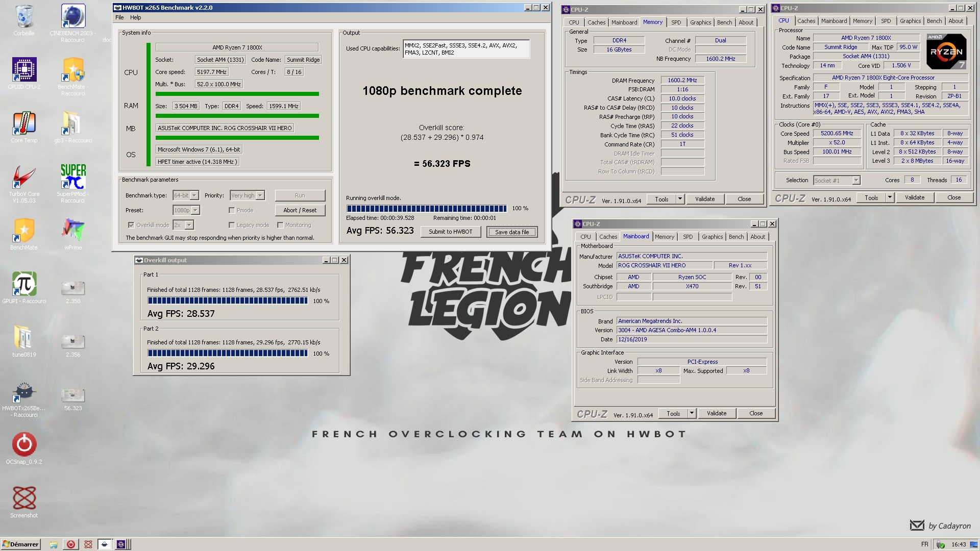Open Tools arrow in Mainboard CPU-Z window
The width and height of the screenshot is (980, 551).
click(x=692, y=413)
